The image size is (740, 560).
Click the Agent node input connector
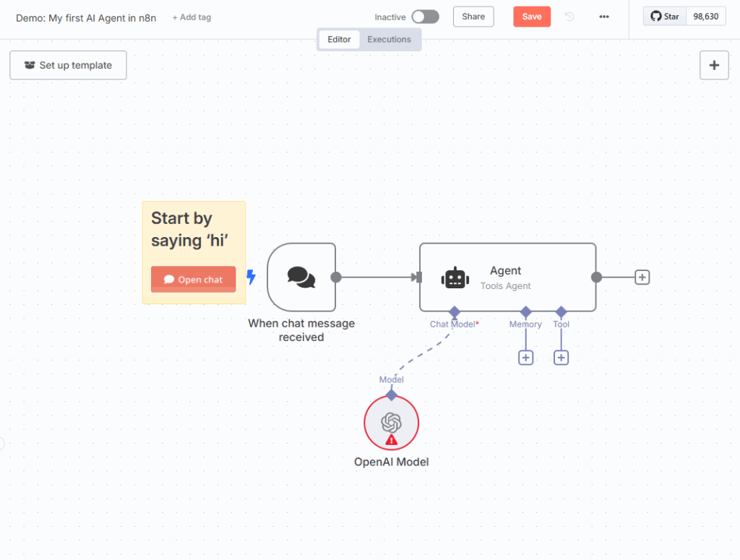click(418, 277)
